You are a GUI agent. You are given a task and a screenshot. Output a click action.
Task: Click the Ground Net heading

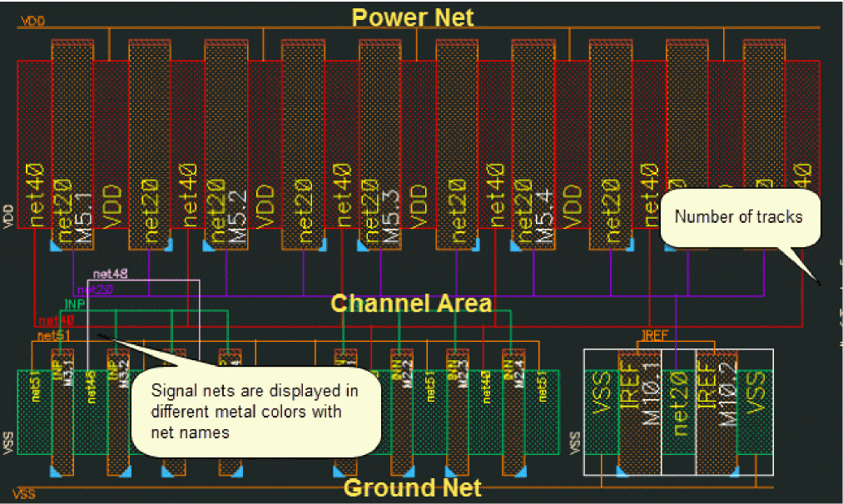tap(413, 487)
